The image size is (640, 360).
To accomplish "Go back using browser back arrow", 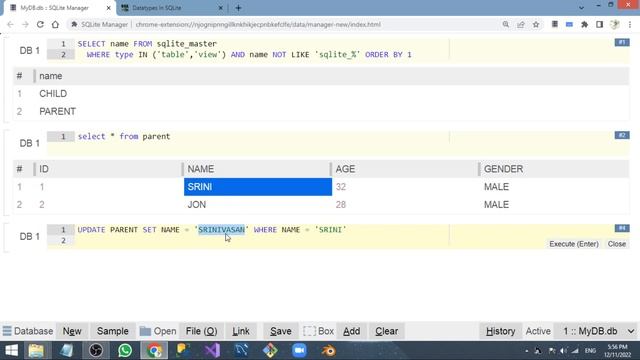I will tap(10, 24).
